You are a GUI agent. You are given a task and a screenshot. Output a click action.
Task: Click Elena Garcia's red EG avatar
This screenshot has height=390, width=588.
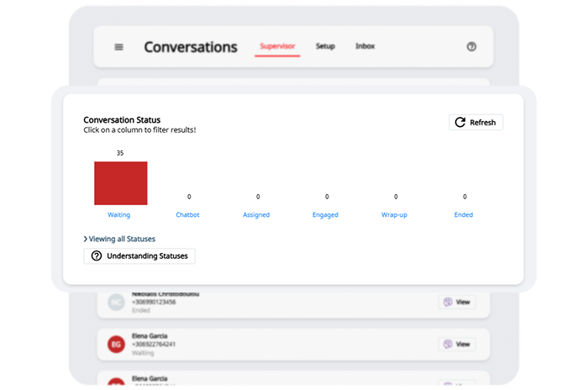(x=115, y=344)
